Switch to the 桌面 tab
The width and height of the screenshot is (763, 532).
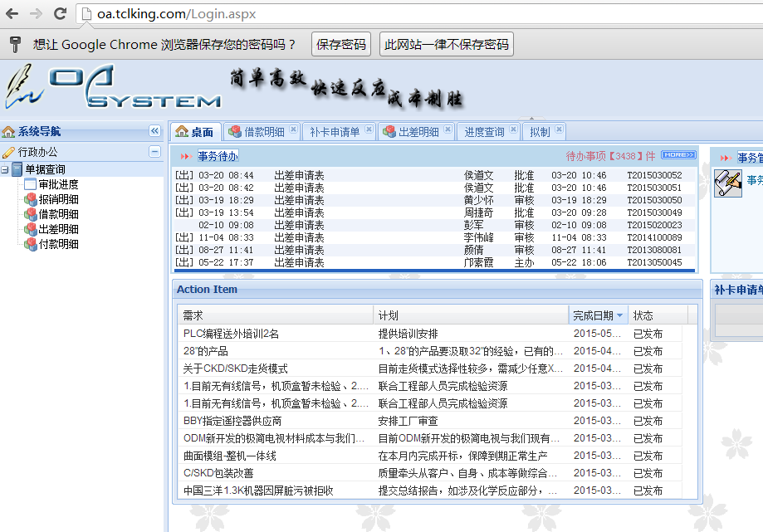(195, 132)
